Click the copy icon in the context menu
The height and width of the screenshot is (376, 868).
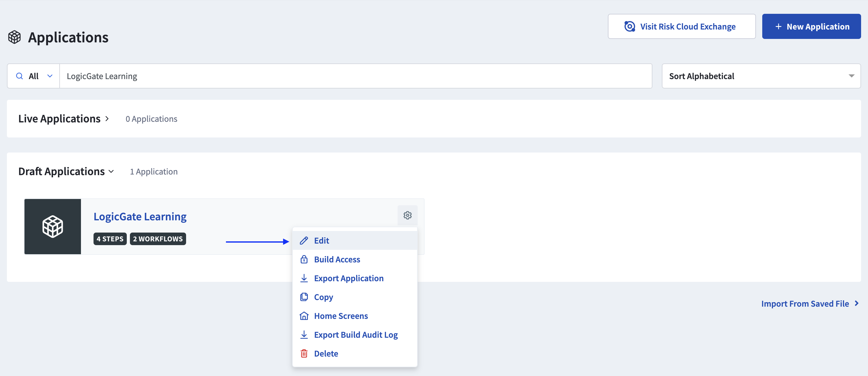click(x=304, y=297)
